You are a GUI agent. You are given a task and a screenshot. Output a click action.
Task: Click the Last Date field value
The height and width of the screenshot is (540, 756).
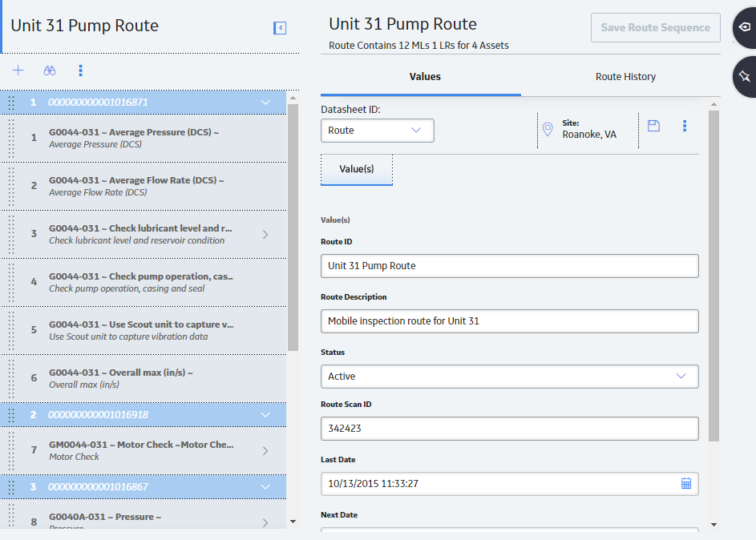click(x=373, y=484)
